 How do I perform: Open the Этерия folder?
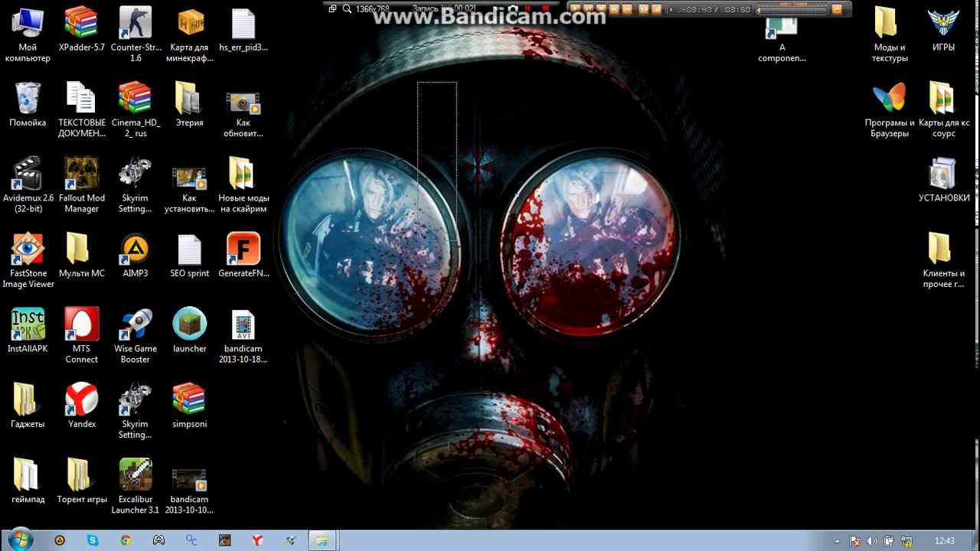(x=189, y=104)
